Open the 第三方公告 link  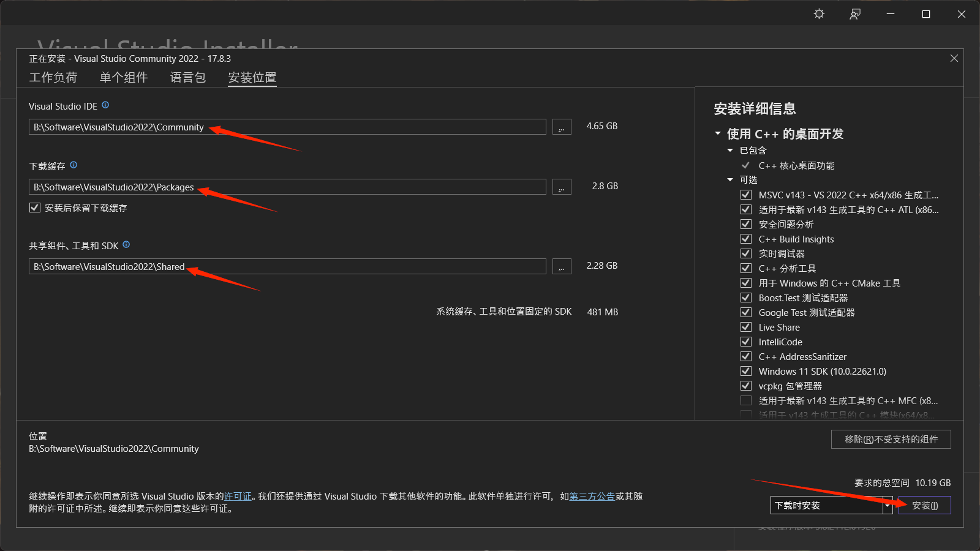[x=592, y=497]
